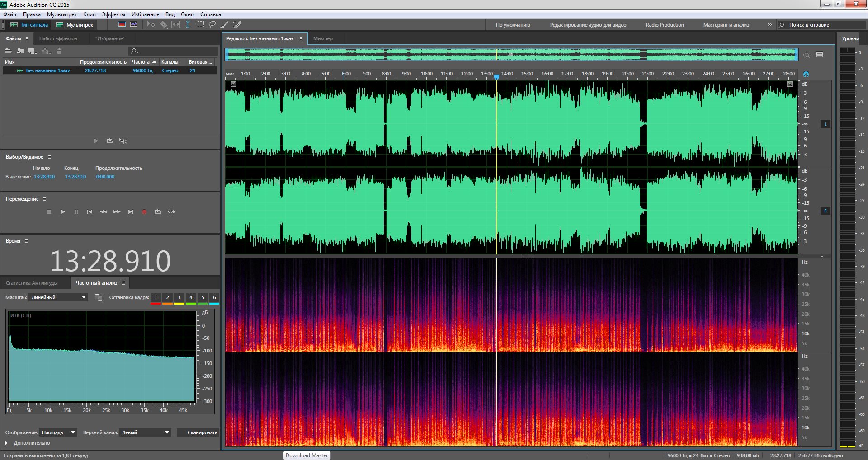
Task: Toggle auto-play speaker icon in Files panel
Action: click(x=123, y=141)
